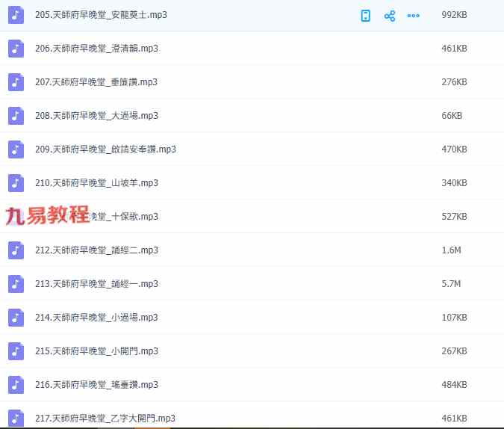Click the music icon of file 206
This screenshot has height=429, width=504.
[x=16, y=49]
